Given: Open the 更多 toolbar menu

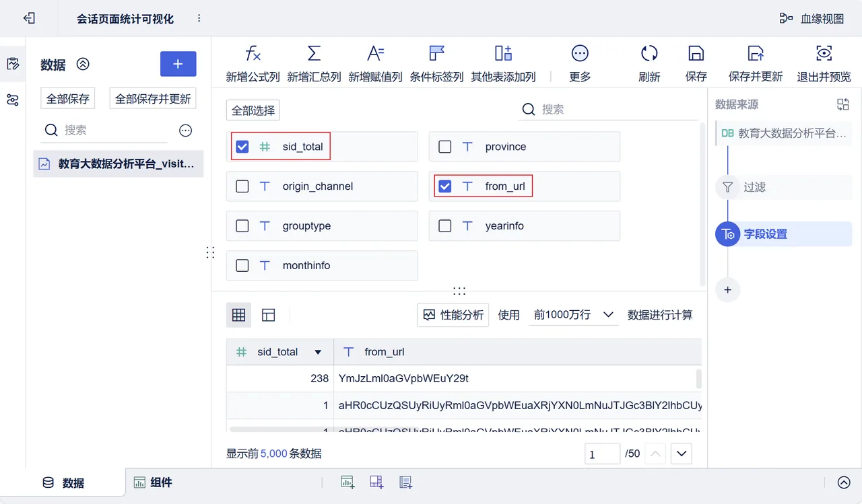Looking at the screenshot, I should pyautogui.click(x=580, y=64).
